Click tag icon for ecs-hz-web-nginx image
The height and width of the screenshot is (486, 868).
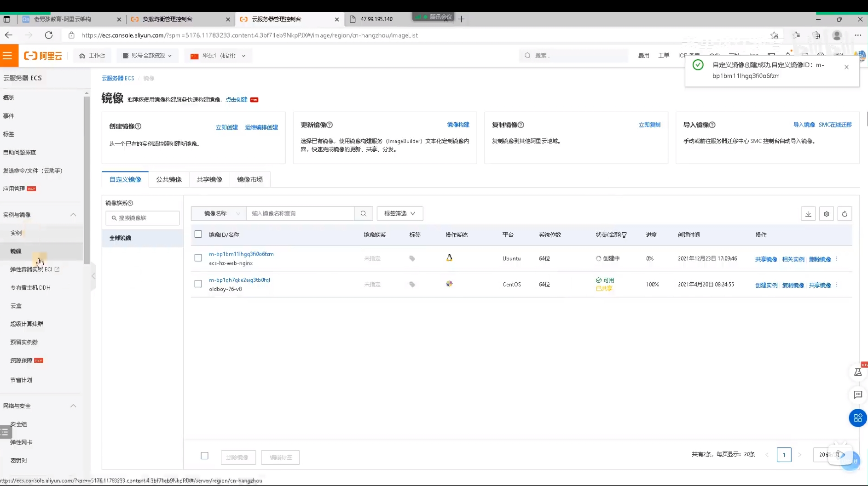click(x=412, y=259)
